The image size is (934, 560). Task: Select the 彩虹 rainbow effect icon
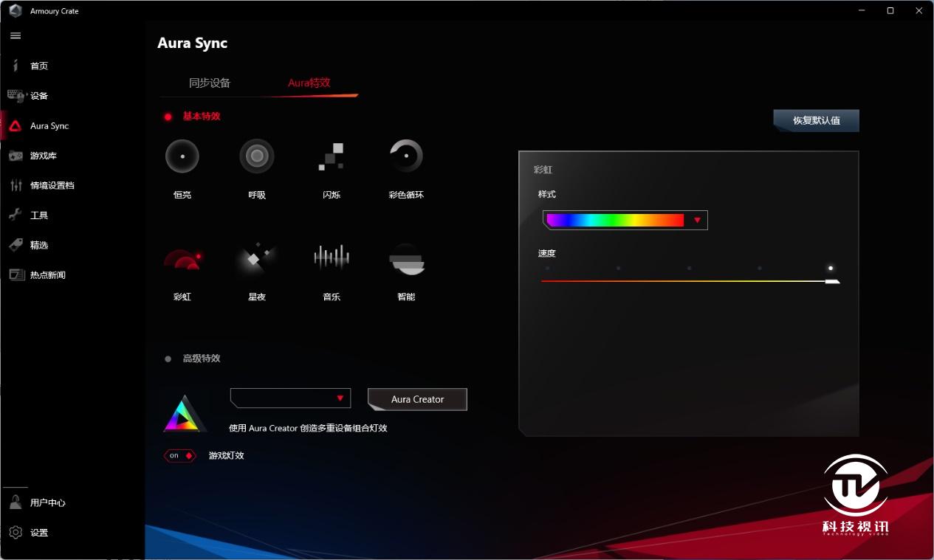[x=182, y=259]
